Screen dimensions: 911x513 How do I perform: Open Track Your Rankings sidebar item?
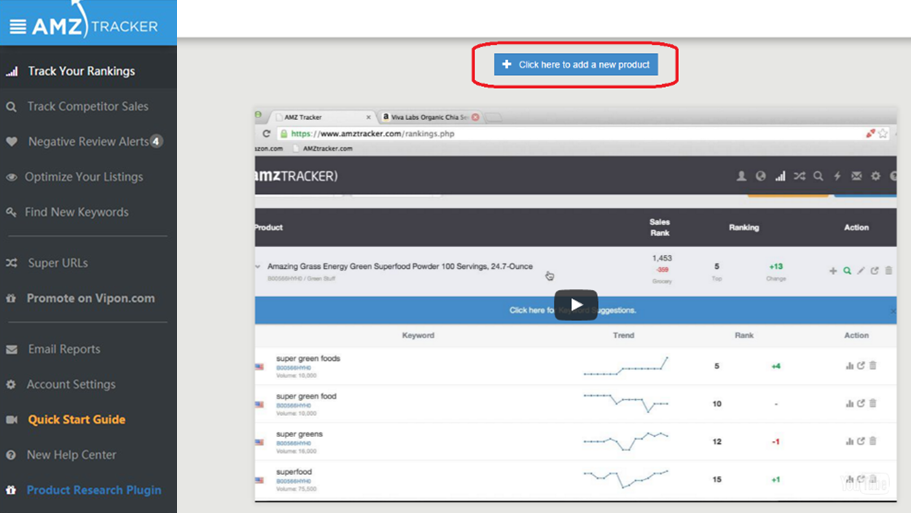81,71
